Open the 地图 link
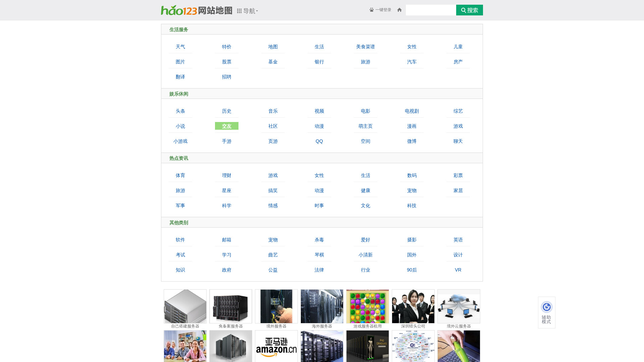644x362 pixels. pos(273,47)
